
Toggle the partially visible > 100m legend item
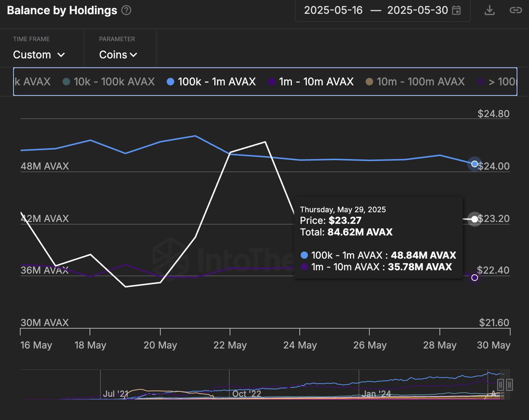click(x=497, y=82)
